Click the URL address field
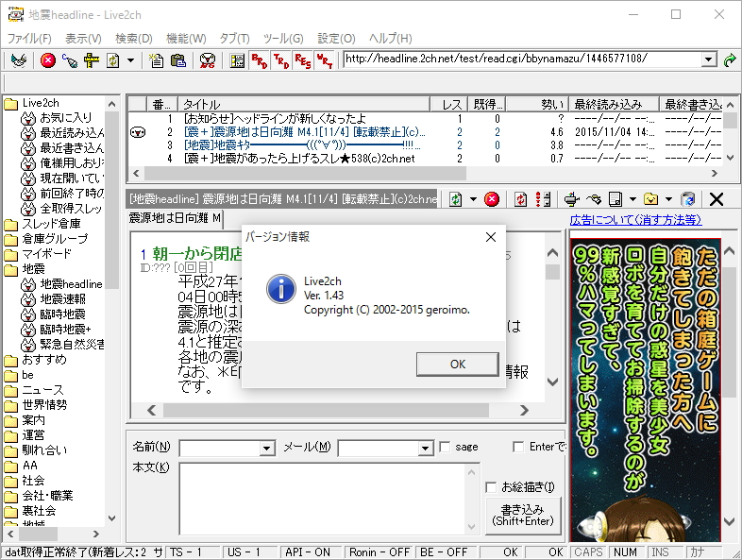742x560 pixels. (522, 59)
